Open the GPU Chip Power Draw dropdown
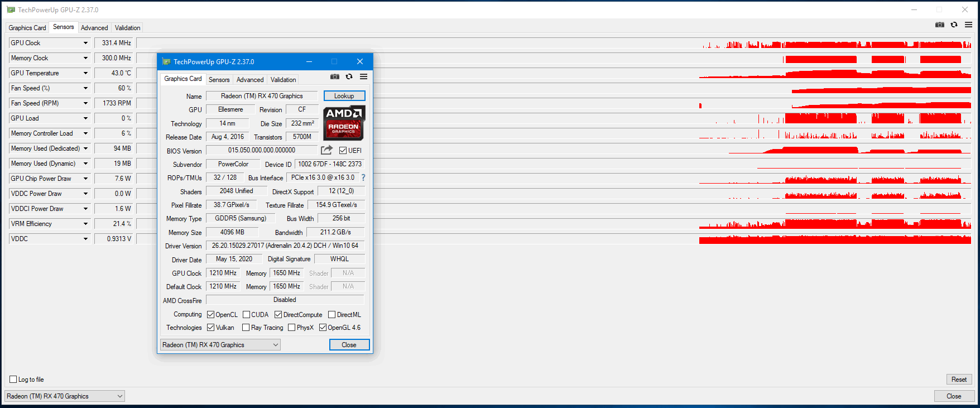The image size is (980, 408). point(85,179)
